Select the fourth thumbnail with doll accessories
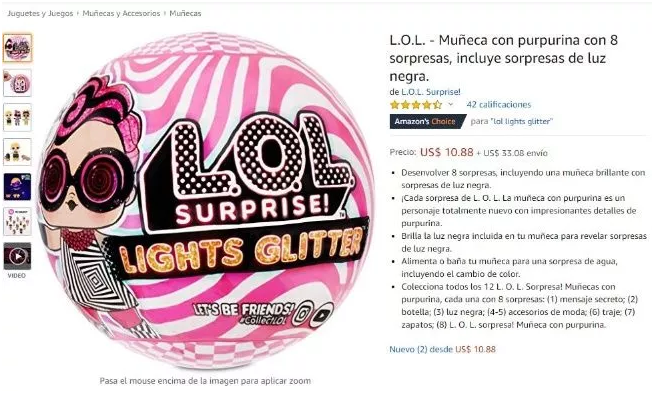Viewport: 664px width, 404px height. pyautogui.click(x=17, y=152)
